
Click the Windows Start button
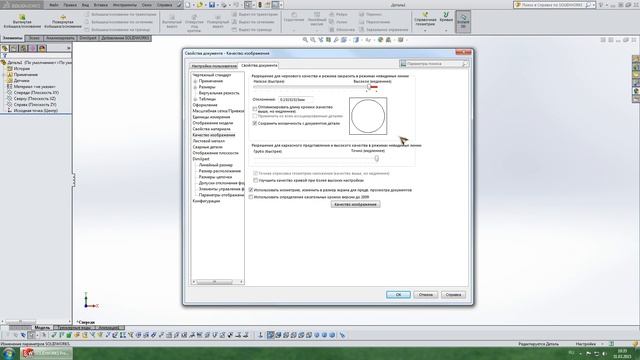[x=9, y=353]
